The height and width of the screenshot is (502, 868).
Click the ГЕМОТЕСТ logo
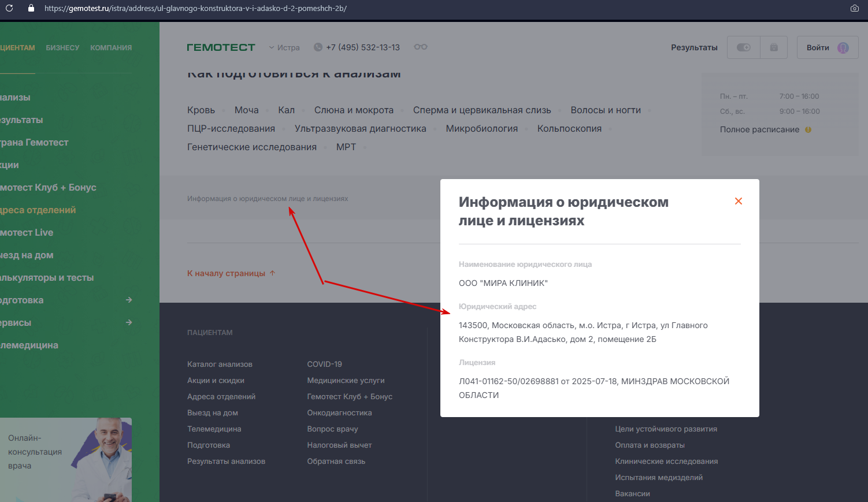(x=221, y=47)
